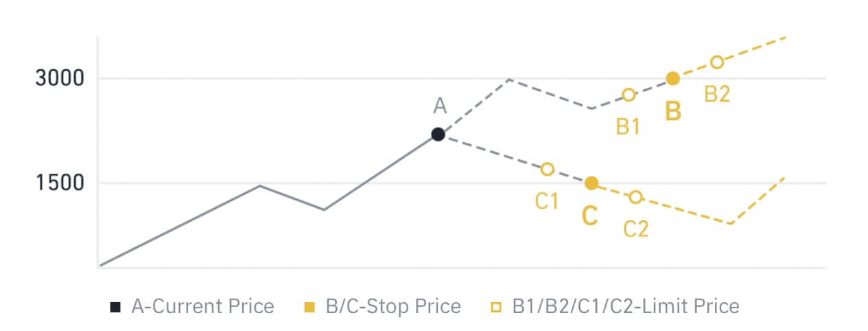Select the B1/B2/C1/C2-Limit Price legend label
The height and width of the screenshot is (331, 868).
point(626,306)
